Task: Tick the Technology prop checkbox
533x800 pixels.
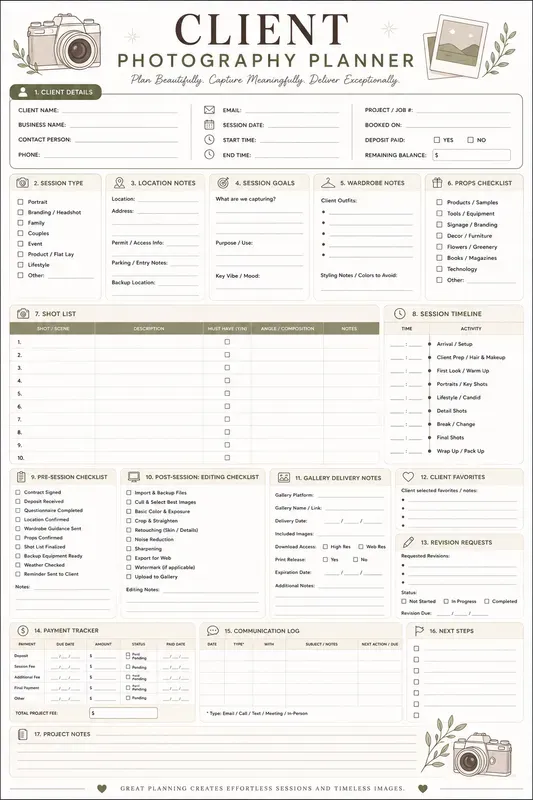Action: tap(439, 269)
